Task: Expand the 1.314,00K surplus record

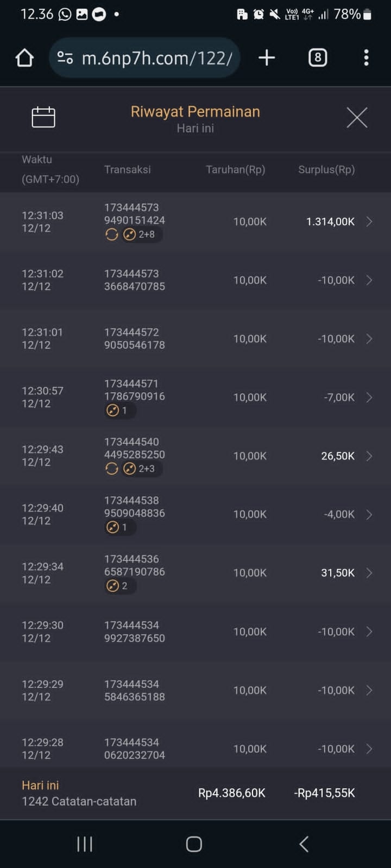Action: pos(369,221)
